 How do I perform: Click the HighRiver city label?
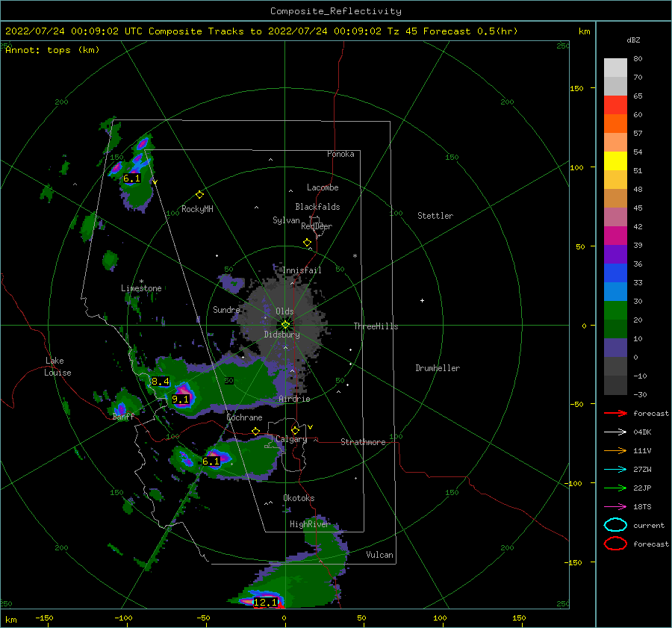pos(310,524)
